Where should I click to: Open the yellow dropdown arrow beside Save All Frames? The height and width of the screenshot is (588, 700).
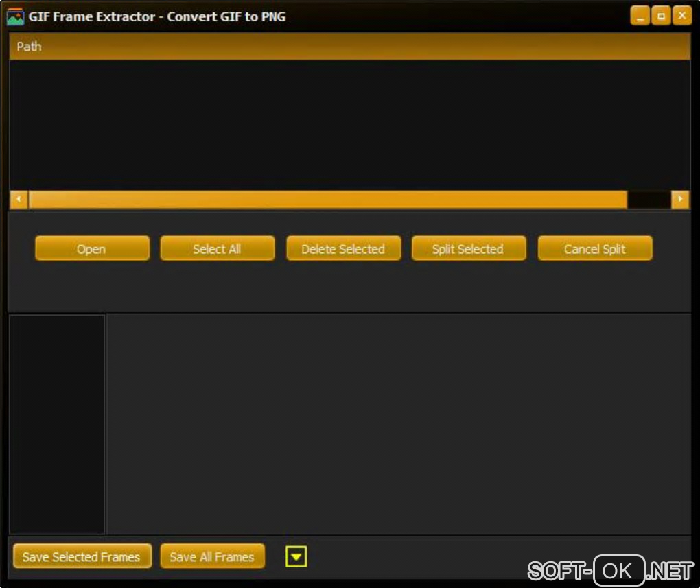296,556
